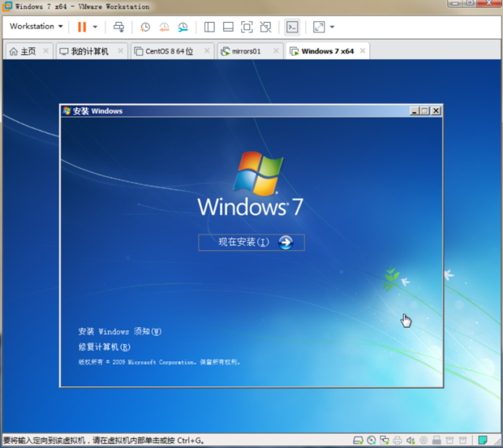Click the greyed-out circular device status icon
503x448 pixels.
click(x=423, y=441)
